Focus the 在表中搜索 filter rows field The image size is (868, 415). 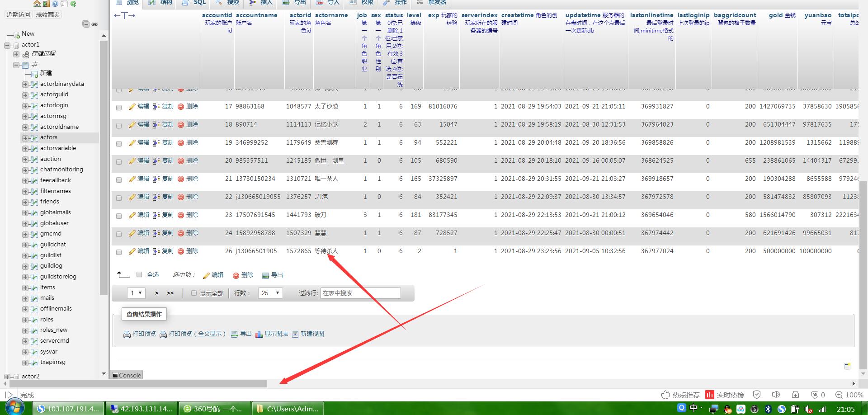coord(361,293)
